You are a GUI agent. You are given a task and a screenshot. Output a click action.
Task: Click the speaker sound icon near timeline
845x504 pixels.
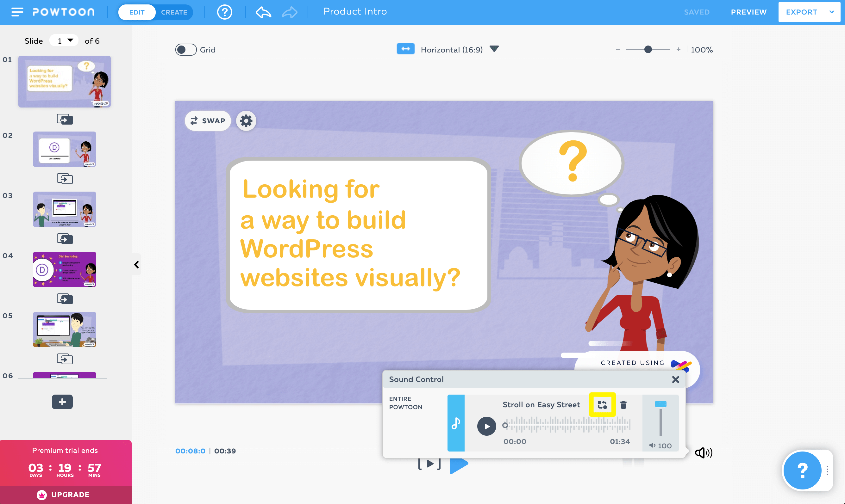[x=703, y=452]
